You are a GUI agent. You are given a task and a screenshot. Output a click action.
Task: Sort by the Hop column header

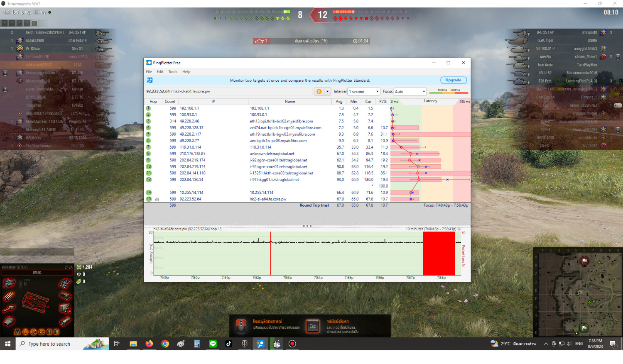pyautogui.click(x=153, y=101)
